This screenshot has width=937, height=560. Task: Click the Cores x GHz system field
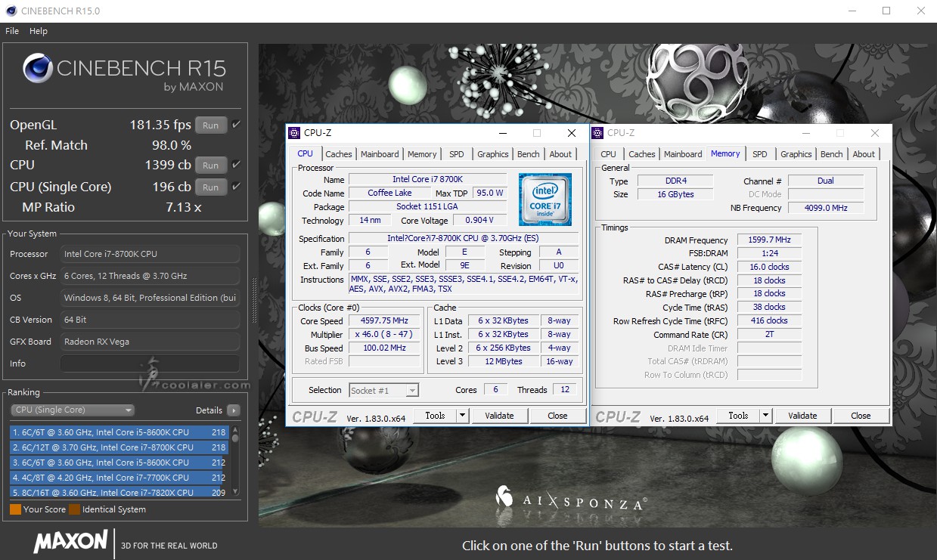point(150,276)
